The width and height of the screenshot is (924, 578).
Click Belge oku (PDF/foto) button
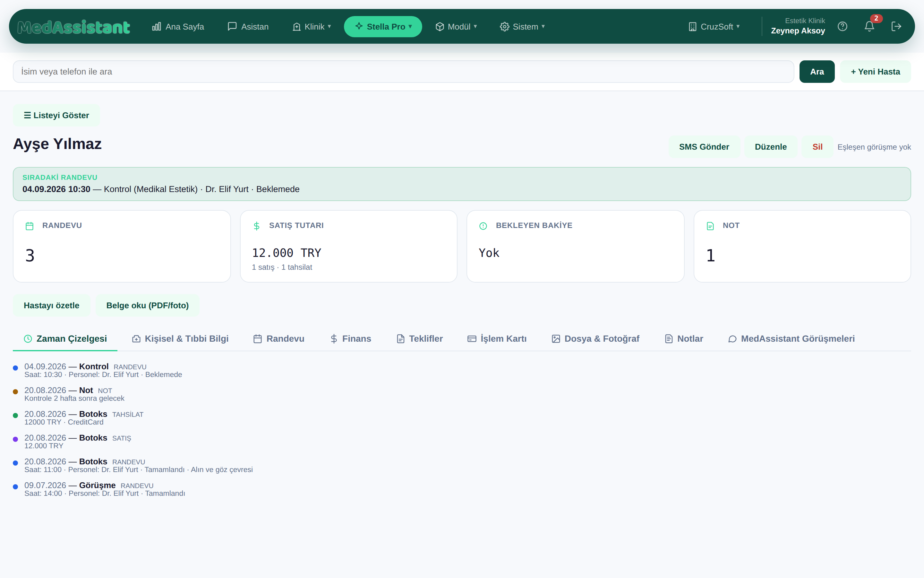pyautogui.click(x=147, y=305)
